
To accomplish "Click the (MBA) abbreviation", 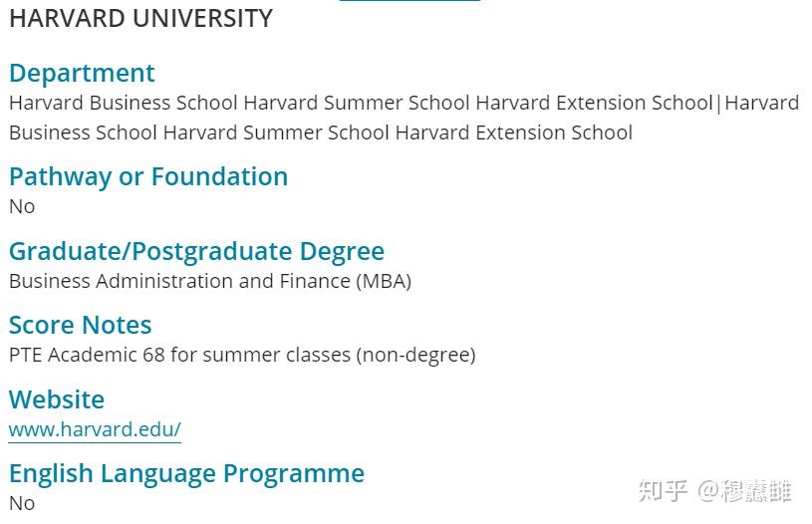I will (384, 281).
